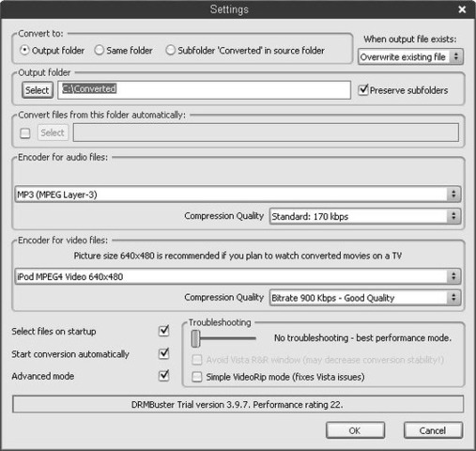Expand the Standard: 170 kbps quality dropdown
This screenshot has height=451, width=476.
[x=365, y=216]
